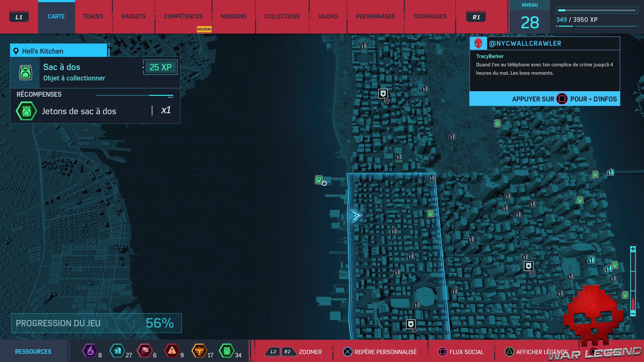Open the COMPÉTENCES tab

click(x=183, y=16)
